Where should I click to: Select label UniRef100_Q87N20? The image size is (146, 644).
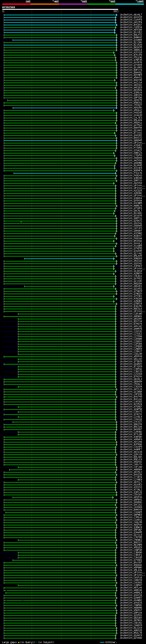coord(131,620)
